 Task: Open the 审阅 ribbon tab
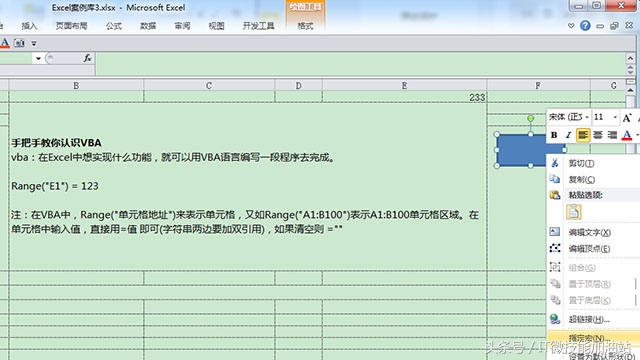point(182,26)
